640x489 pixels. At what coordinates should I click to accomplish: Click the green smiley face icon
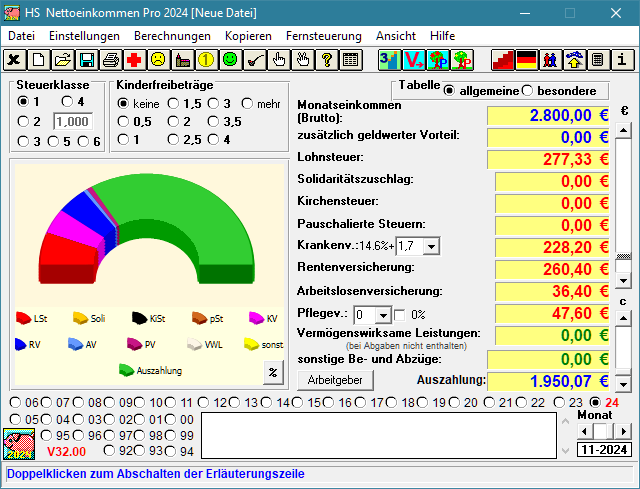click(230, 60)
